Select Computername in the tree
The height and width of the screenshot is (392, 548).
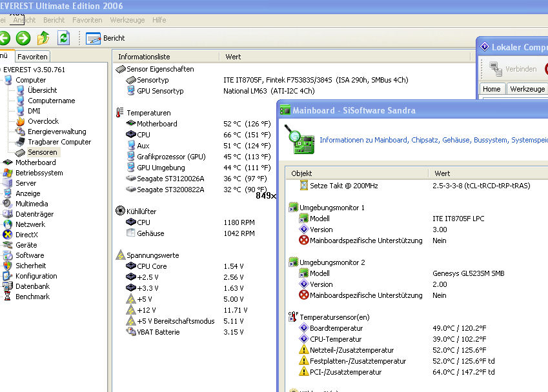coord(52,101)
